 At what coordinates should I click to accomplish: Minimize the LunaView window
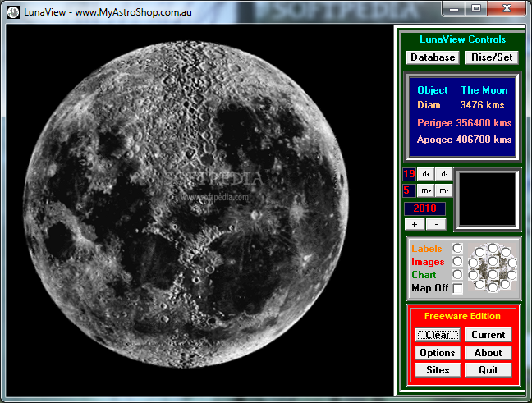coord(454,9)
